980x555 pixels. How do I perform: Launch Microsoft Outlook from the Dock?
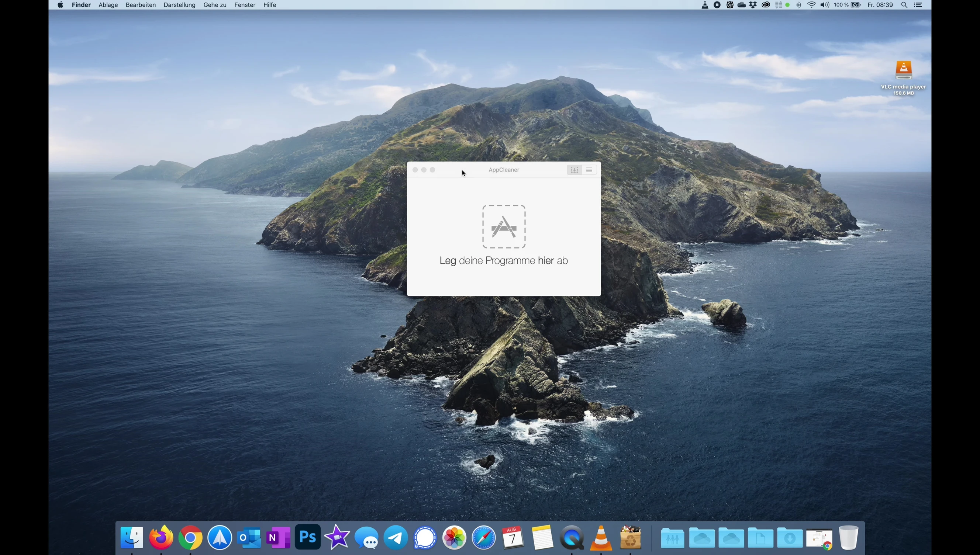(x=249, y=537)
